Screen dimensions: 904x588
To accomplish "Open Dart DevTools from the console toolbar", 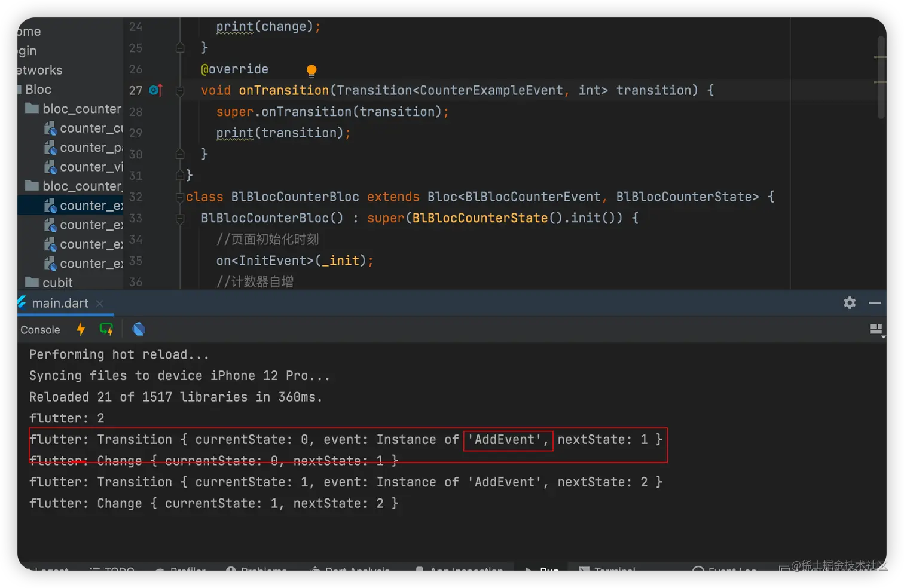I will point(139,329).
